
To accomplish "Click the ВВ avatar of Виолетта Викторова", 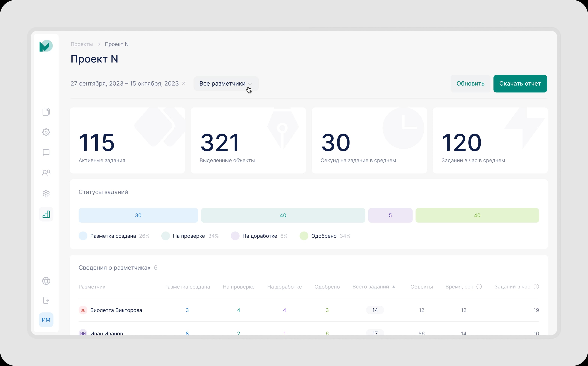I will 83,310.
